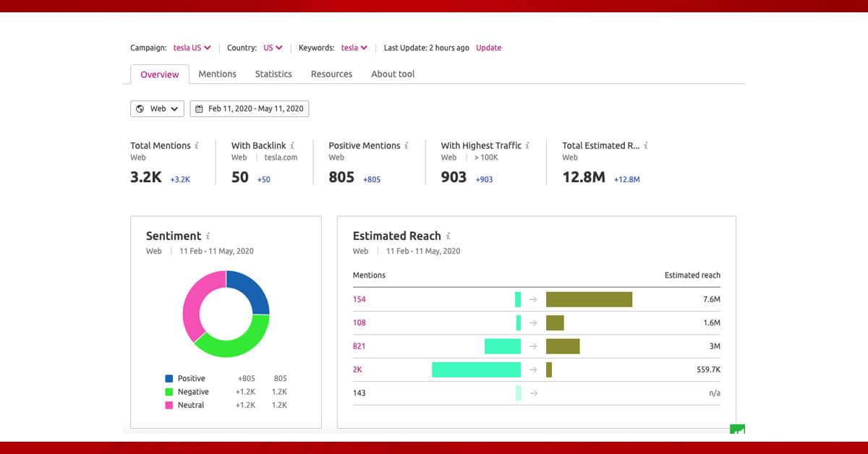Click the Neutral legend label

(191, 405)
